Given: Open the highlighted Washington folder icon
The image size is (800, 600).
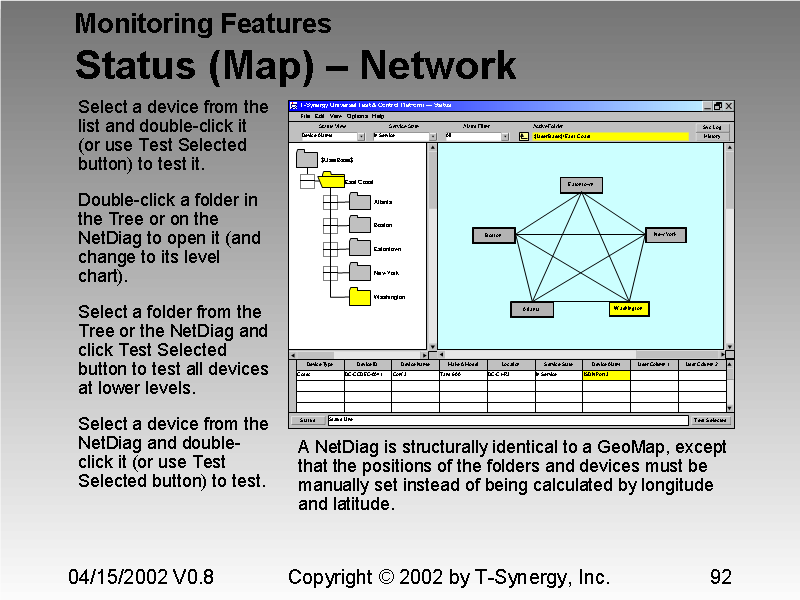Looking at the screenshot, I should click(359, 296).
